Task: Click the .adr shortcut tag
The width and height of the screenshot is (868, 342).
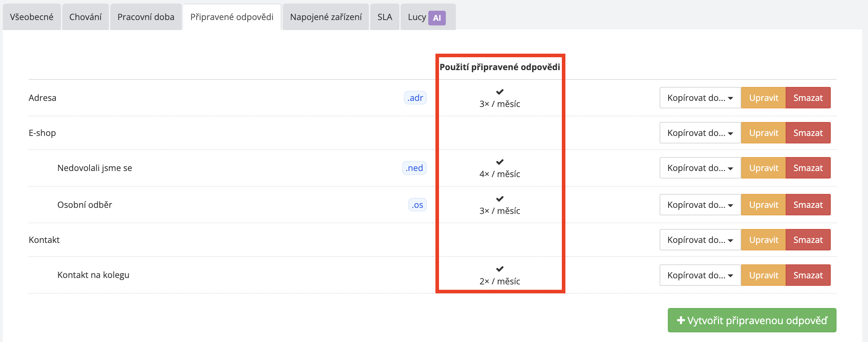Action: [x=415, y=98]
